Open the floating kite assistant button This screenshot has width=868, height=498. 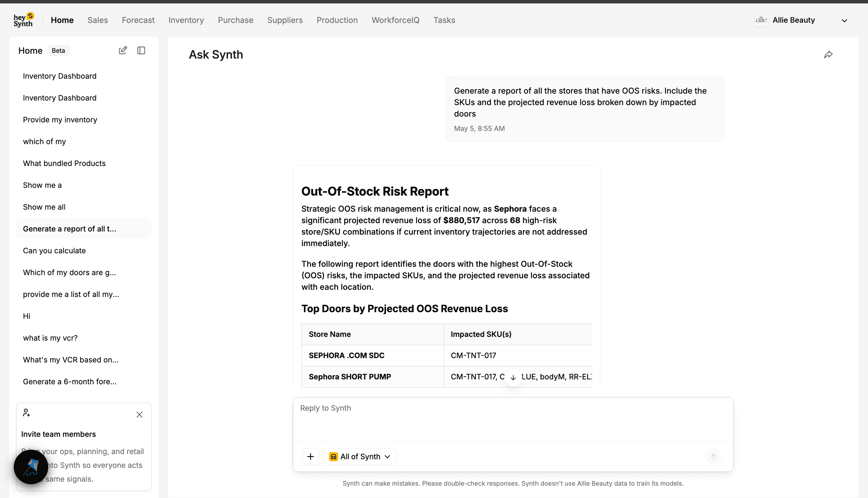31,466
